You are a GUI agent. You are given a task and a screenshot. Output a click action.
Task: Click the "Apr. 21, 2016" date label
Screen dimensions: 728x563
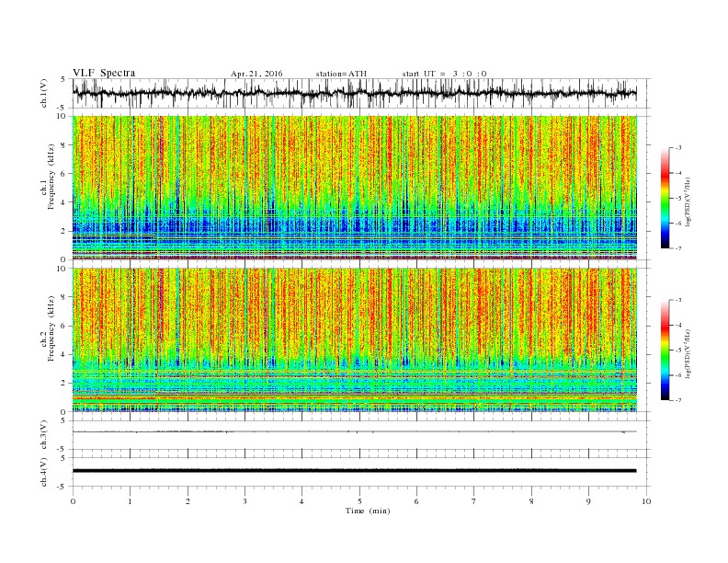pos(256,74)
